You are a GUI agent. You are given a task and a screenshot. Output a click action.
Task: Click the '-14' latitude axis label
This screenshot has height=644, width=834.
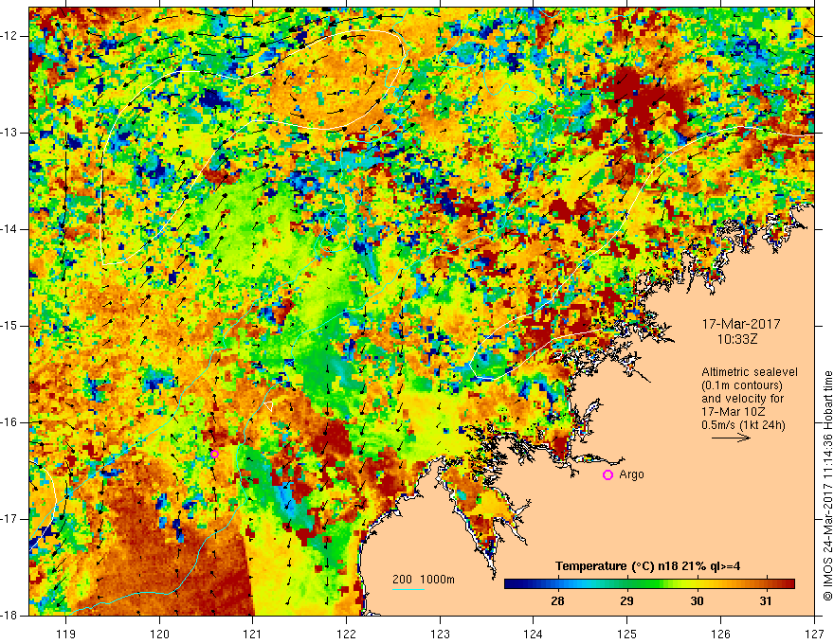[9, 229]
